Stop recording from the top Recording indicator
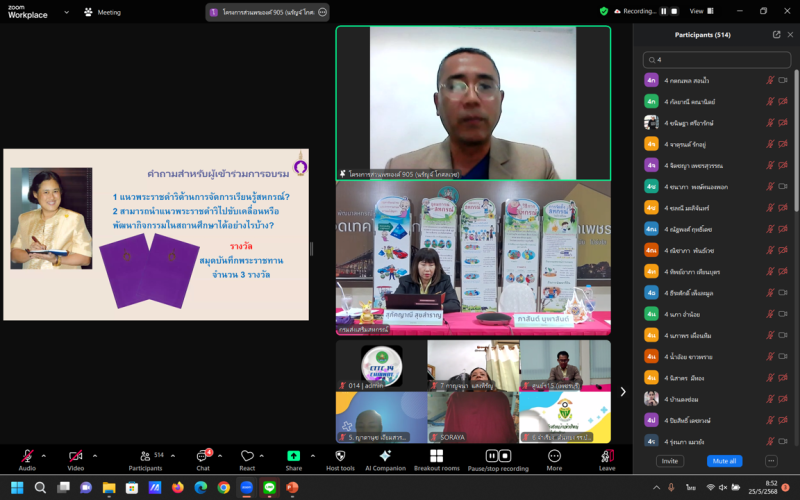 674,11
